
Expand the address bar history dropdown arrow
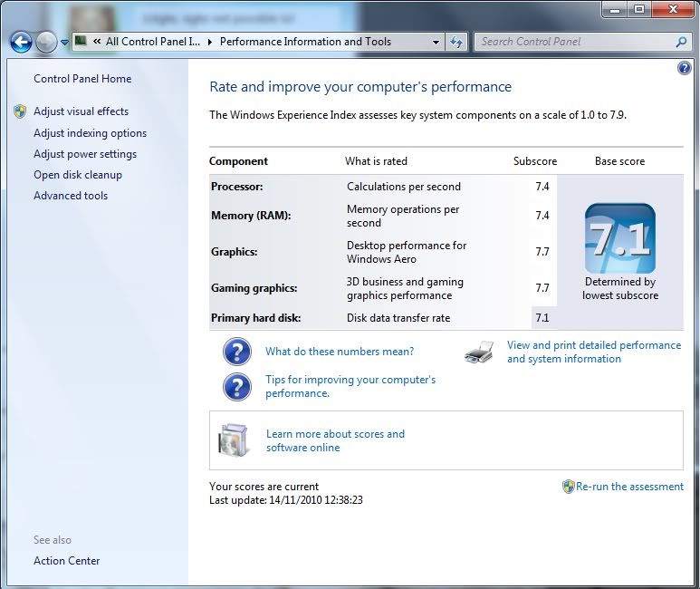[436, 42]
